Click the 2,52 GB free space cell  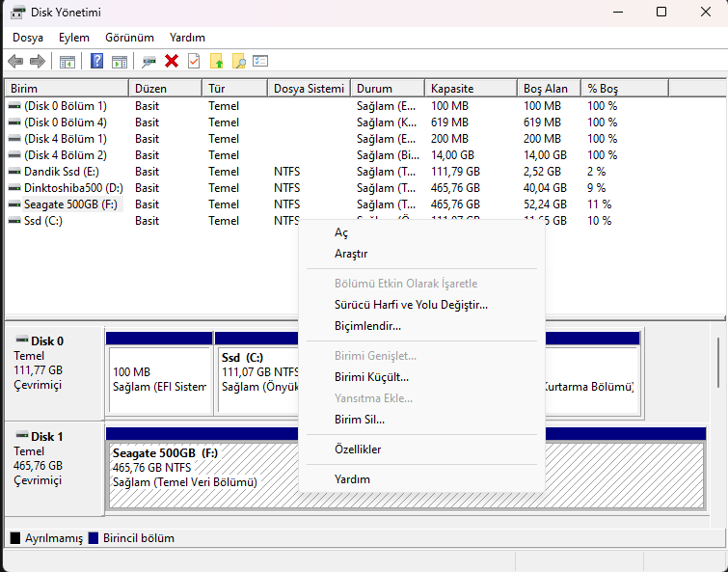[x=542, y=172]
